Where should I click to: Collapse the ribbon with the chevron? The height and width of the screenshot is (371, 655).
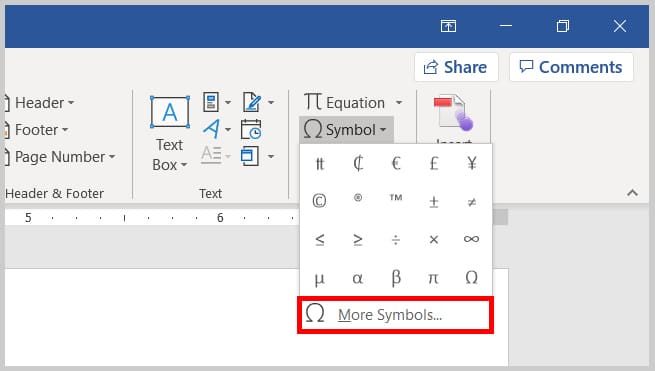(x=632, y=193)
